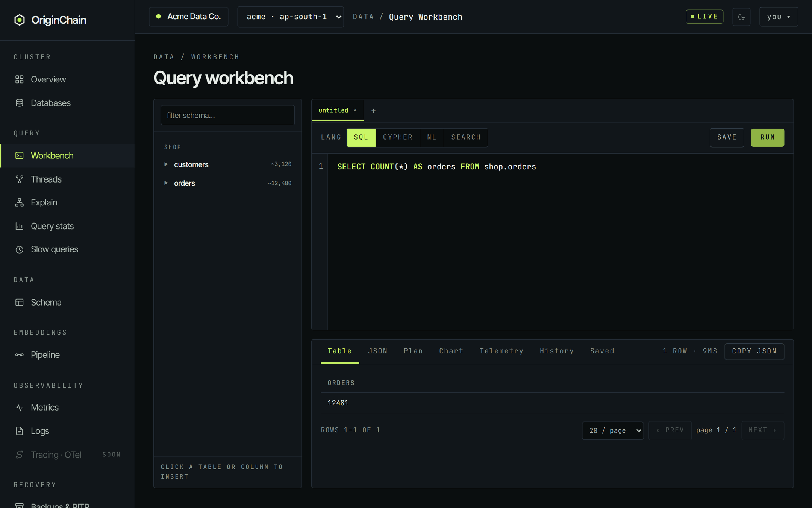Click the 1 ROW · 9MS status text
The height and width of the screenshot is (508, 812).
(x=690, y=351)
